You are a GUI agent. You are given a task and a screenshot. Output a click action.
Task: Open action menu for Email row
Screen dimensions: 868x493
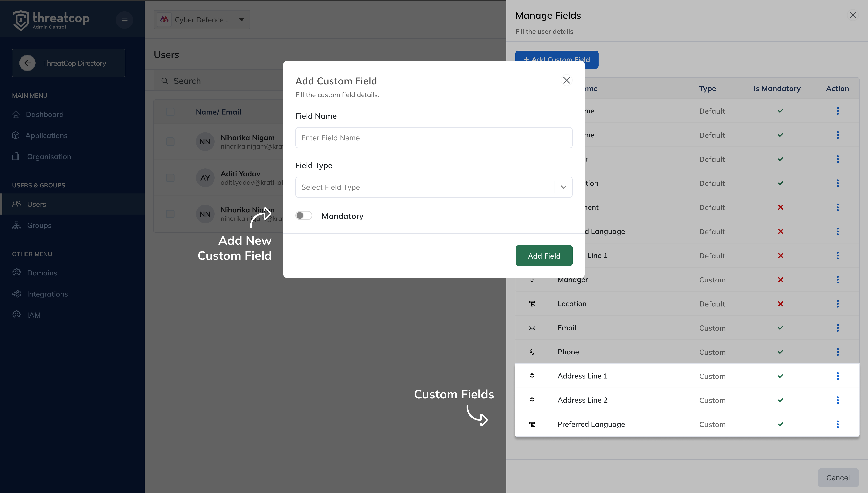coord(838,328)
